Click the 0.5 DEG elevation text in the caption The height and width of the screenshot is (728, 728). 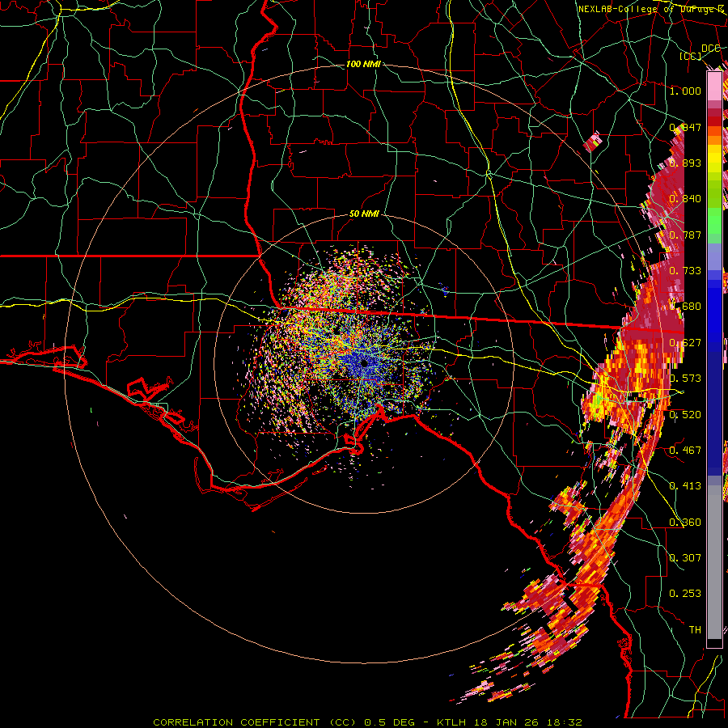tap(392, 722)
